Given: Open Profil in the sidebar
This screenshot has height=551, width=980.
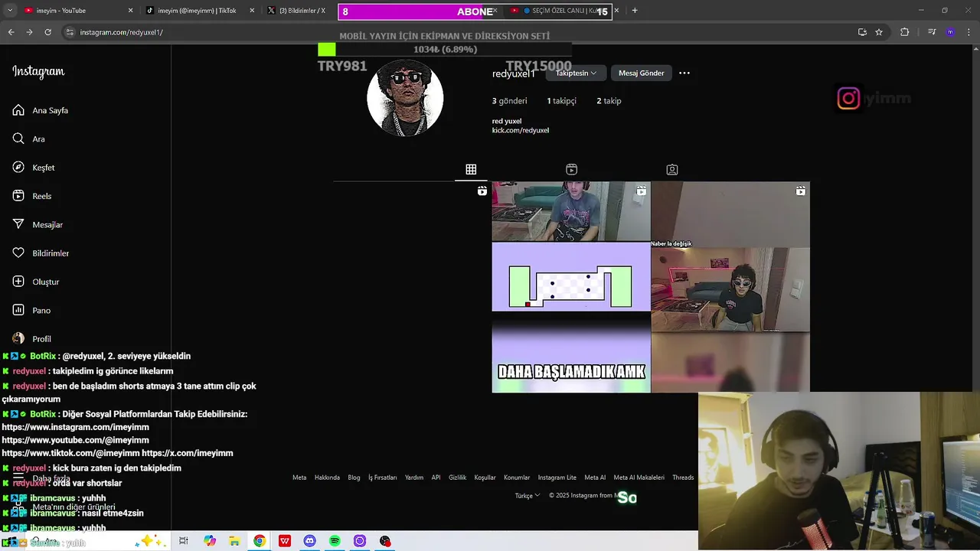Looking at the screenshot, I should (x=32, y=339).
